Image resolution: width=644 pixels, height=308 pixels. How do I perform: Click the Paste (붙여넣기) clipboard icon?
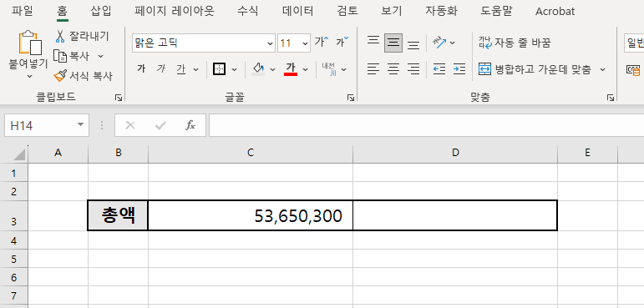pyautogui.click(x=30, y=43)
